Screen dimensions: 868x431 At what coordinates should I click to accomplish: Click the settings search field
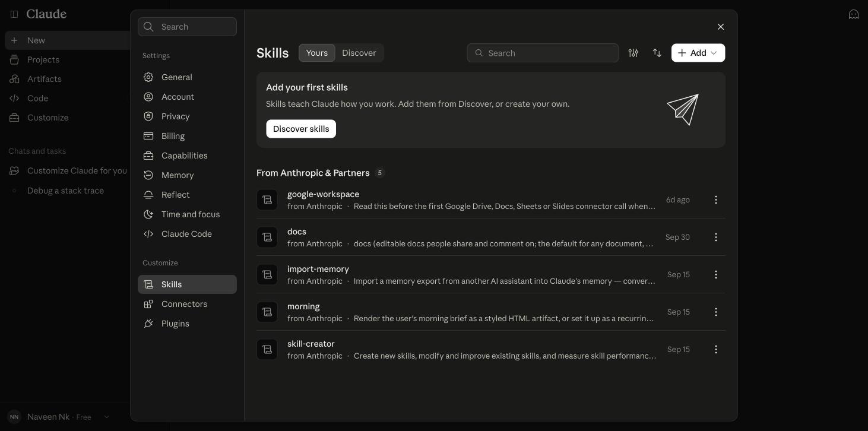[187, 27]
